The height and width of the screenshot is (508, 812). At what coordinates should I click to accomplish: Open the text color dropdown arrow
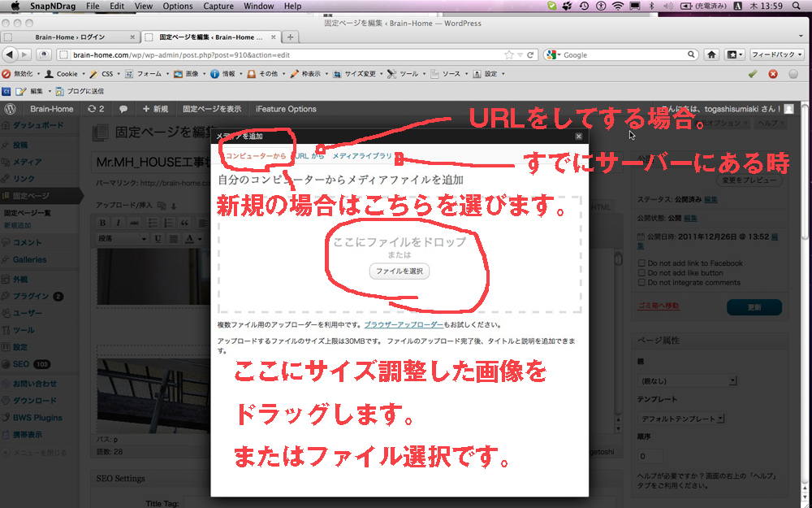pyautogui.click(x=200, y=238)
